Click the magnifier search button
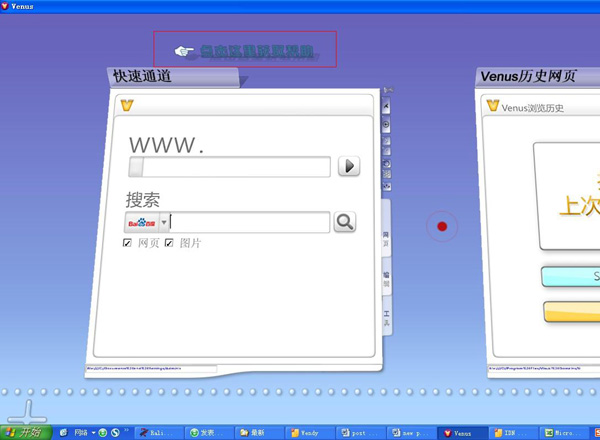600x440 pixels. [x=344, y=222]
